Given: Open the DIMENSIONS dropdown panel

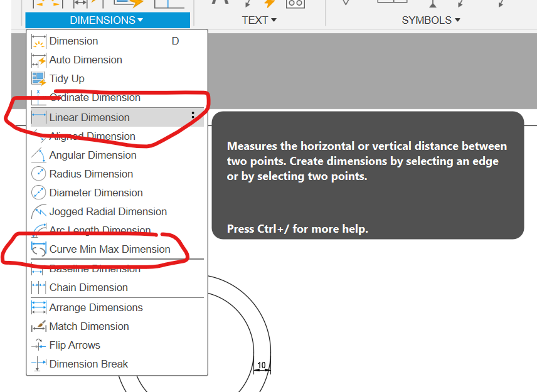Looking at the screenshot, I should tap(107, 20).
